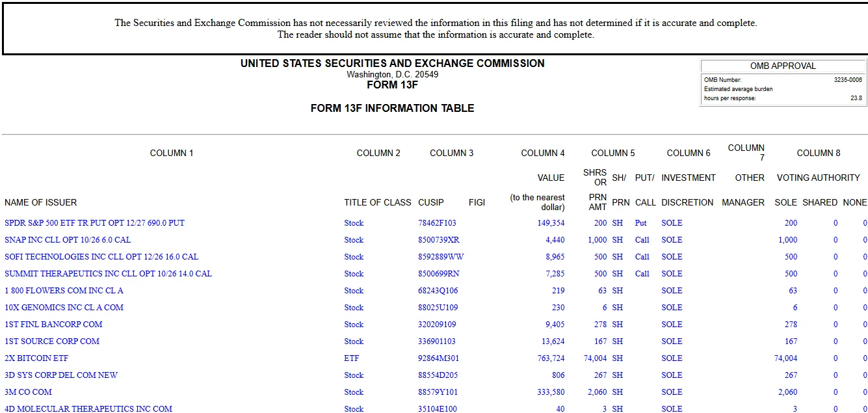868x413 pixels.
Task: Select FORM 13F INFORMATION TABLE heading
Action: (x=393, y=109)
